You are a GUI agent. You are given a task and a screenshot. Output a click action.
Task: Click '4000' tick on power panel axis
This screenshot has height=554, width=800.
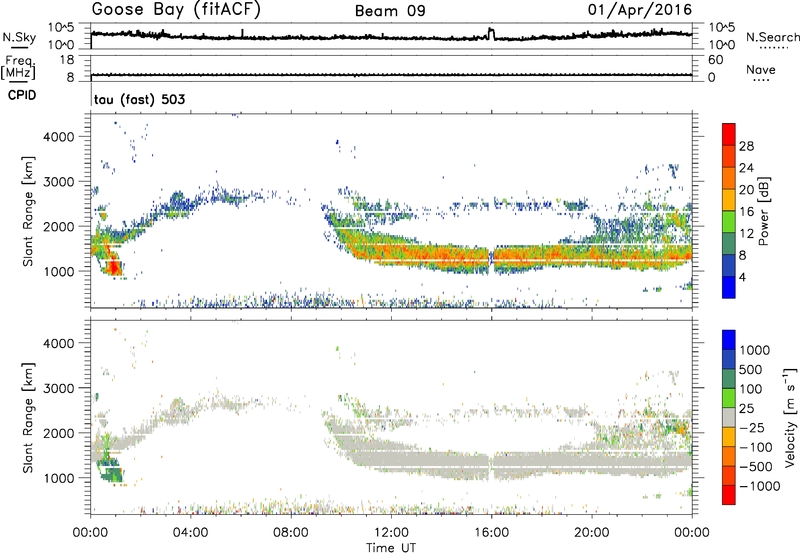(x=59, y=137)
